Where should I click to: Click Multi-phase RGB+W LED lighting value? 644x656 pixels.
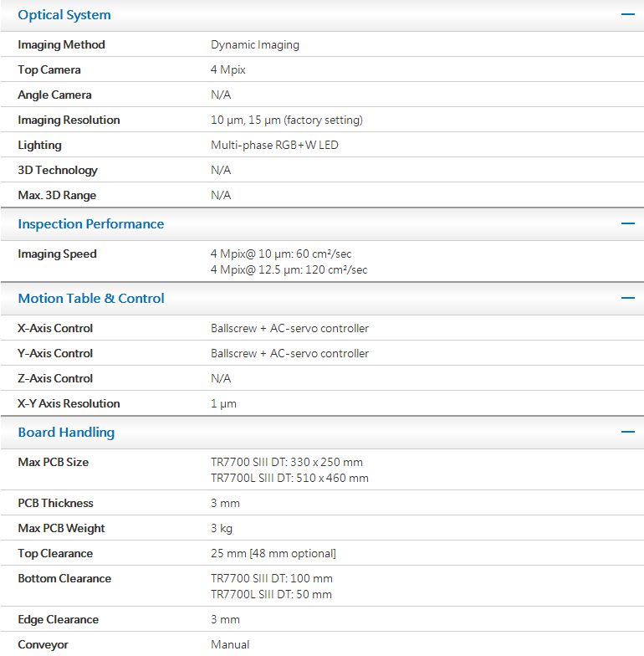(x=274, y=145)
